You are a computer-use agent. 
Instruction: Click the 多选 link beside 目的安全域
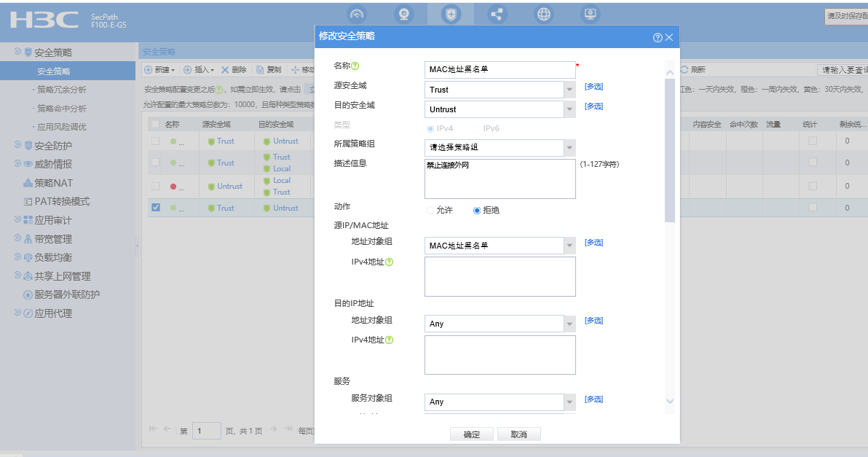coord(594,106)
